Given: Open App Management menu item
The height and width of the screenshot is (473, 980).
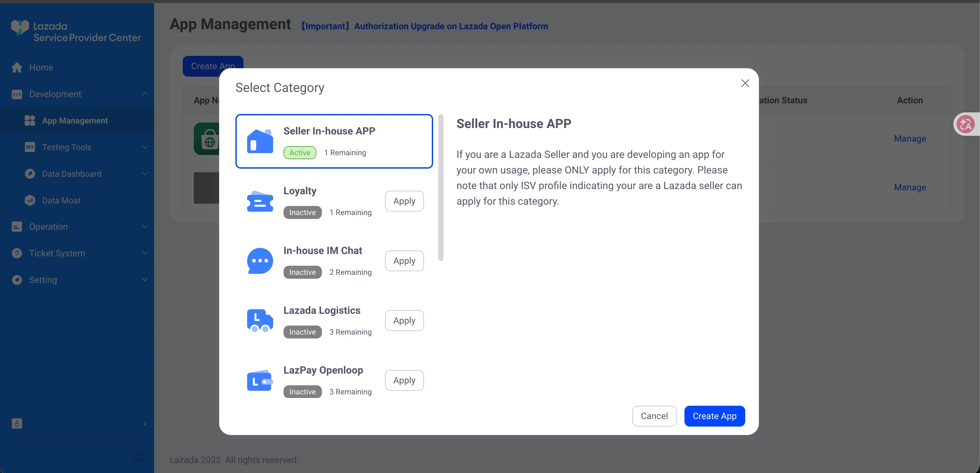Looking at the screenshot, I should point(77,121).
